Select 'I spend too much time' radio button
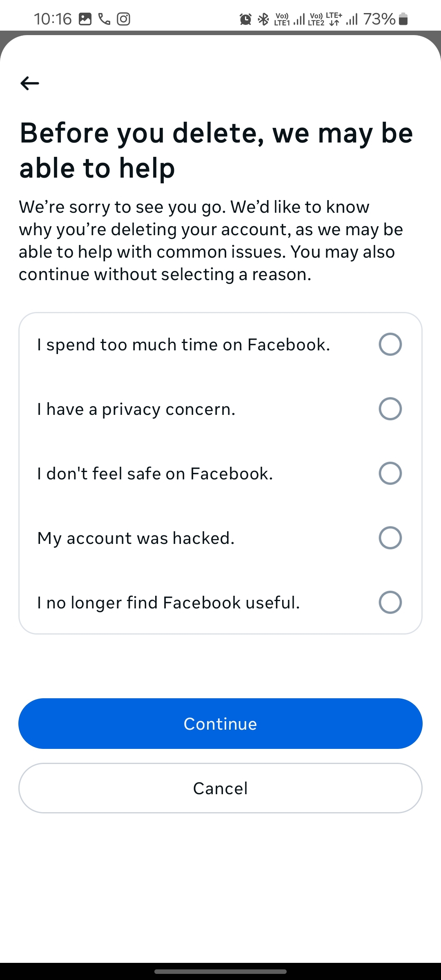The height and width of the screenshot is (980, 441). [390, 344]
